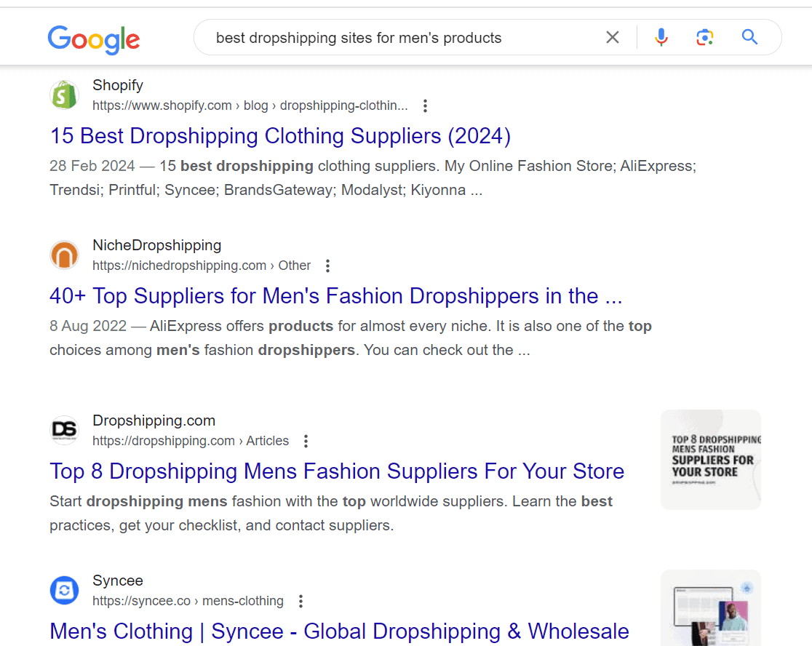The width and height of the screenshot is (812, 646).
Task: Open the more options menu for Shopify result
Action: 425,105
